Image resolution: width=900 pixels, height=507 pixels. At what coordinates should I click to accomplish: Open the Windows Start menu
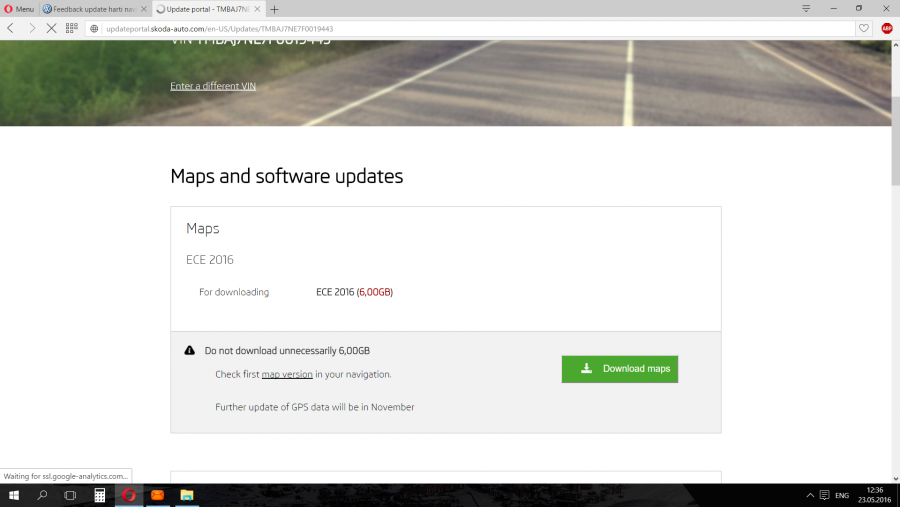[x=14, y=495]
